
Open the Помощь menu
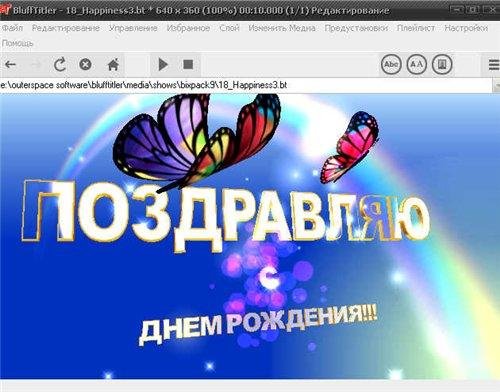click(x=17, y=43)
